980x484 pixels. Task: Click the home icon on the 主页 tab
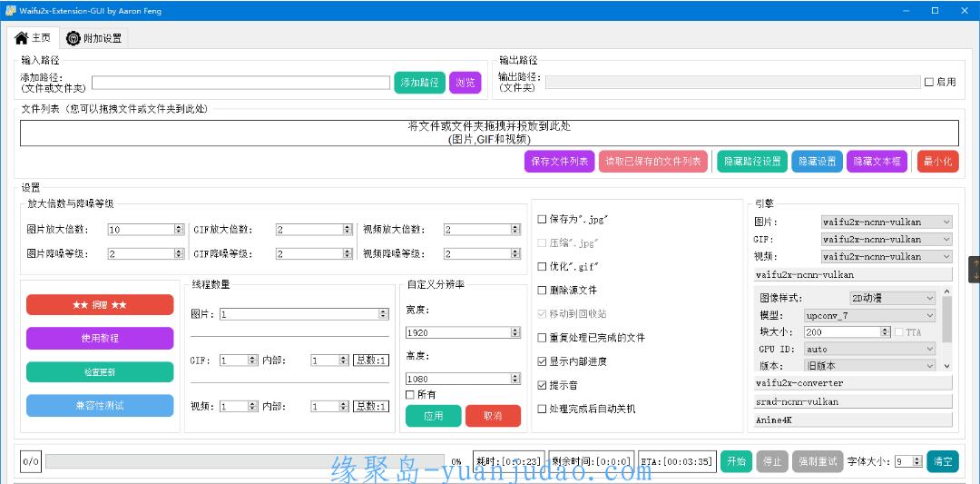pos(21,38)
